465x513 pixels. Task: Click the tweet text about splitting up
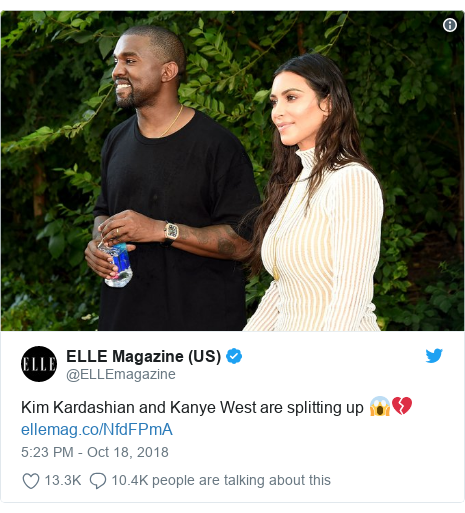click(x=192, y=407)
